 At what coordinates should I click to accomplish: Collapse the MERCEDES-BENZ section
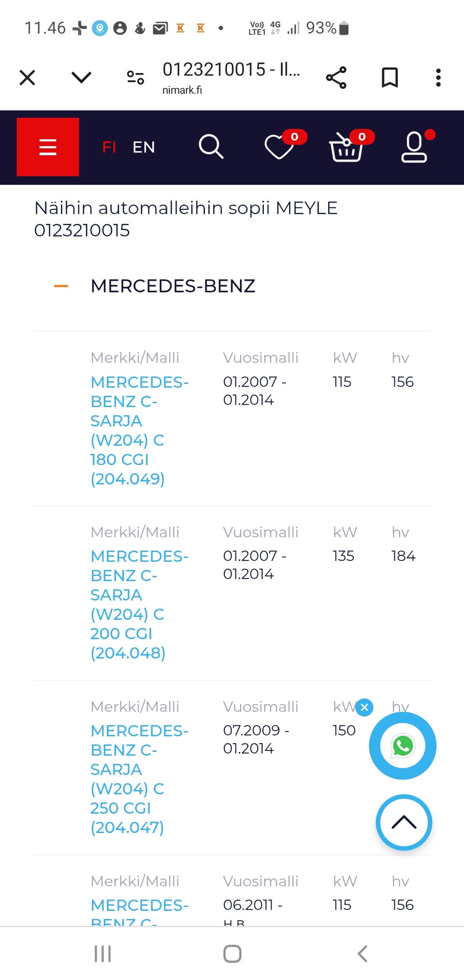pos(61,286)
